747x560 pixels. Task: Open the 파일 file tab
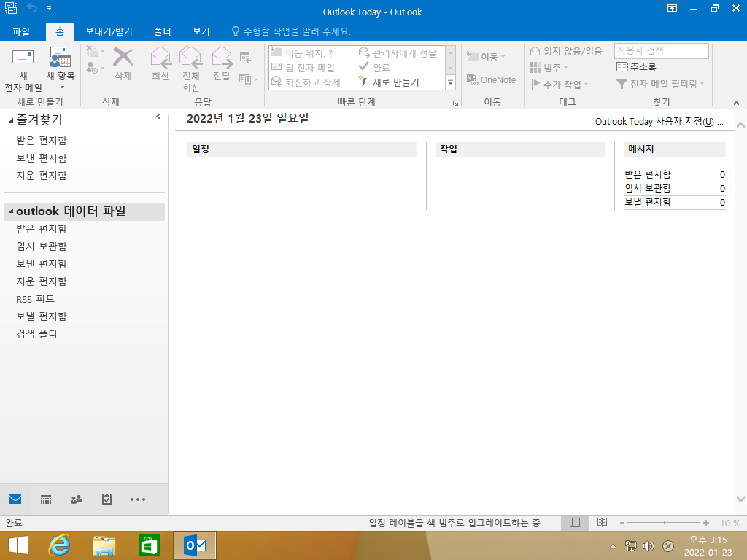point(21,32)
